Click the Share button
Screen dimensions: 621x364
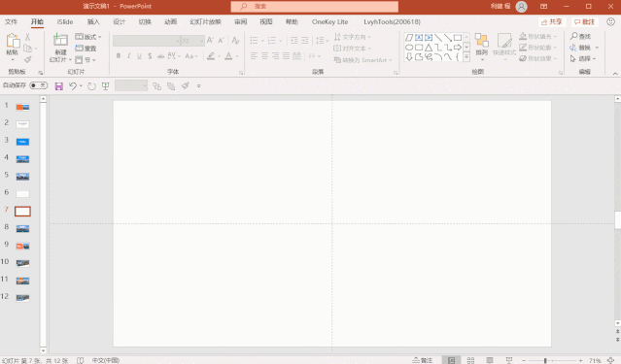point(552,21)
